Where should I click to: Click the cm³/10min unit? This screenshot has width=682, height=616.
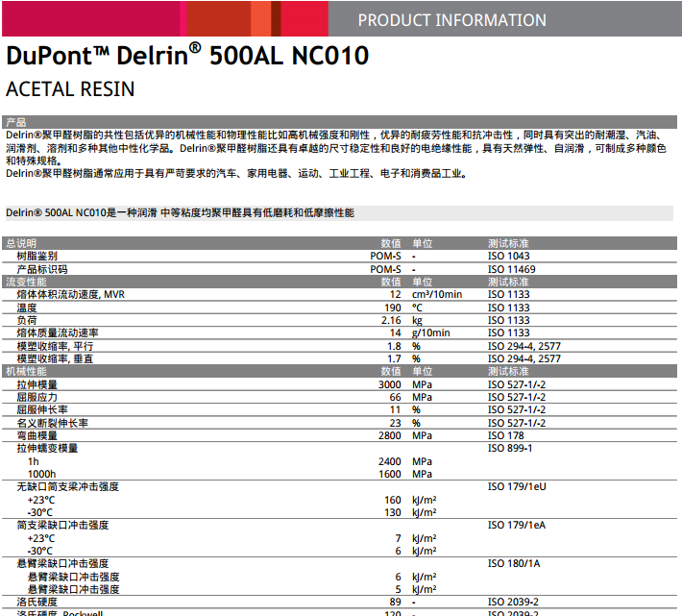tap(437, 294)
